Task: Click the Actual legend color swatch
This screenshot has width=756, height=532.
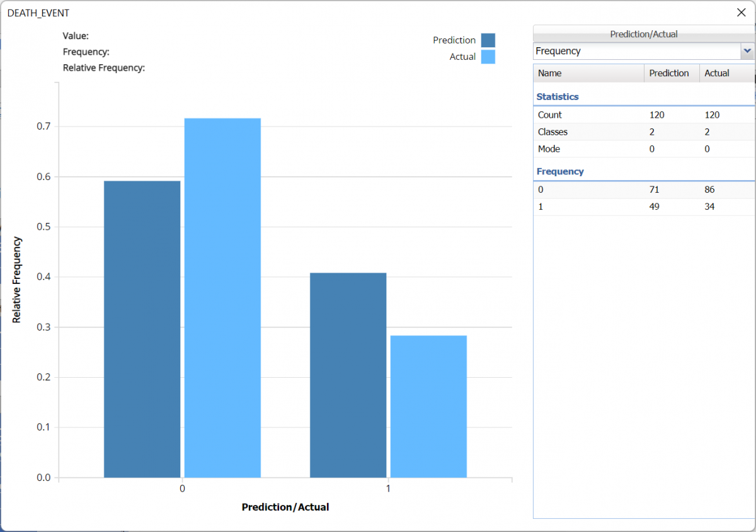Action: tap(488, 57)
